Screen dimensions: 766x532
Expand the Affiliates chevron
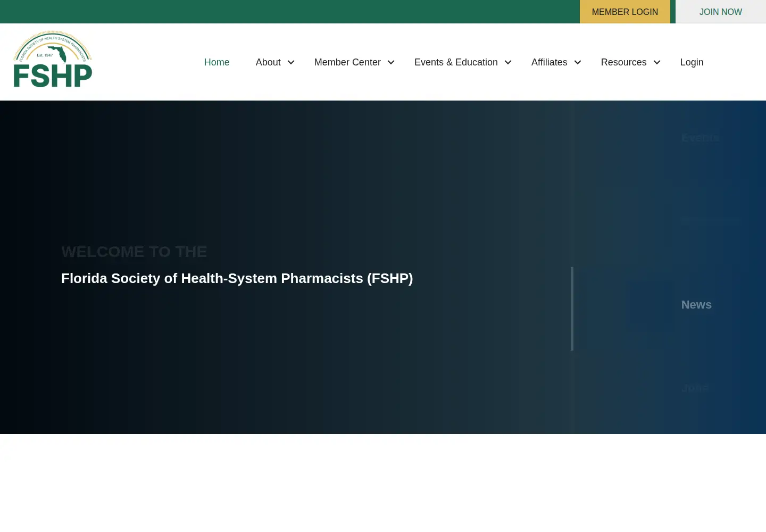coord(578,62)
